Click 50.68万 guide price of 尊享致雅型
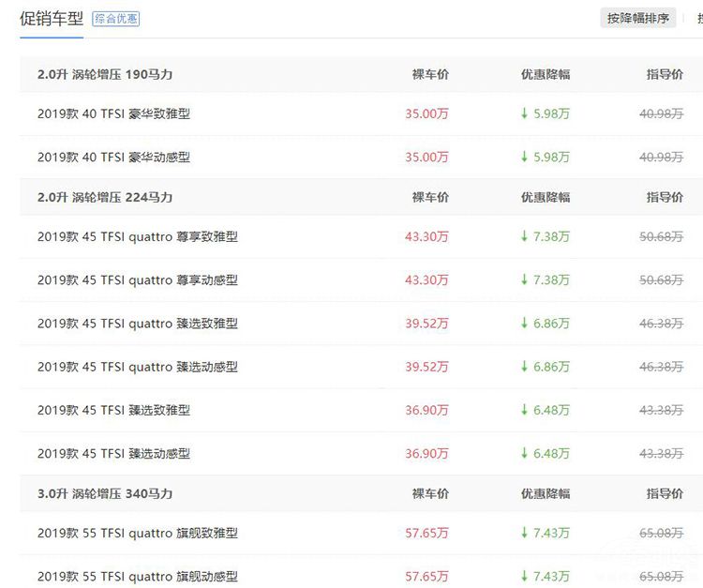The width and height of the screenshot is (703, 588). point(662,237)
